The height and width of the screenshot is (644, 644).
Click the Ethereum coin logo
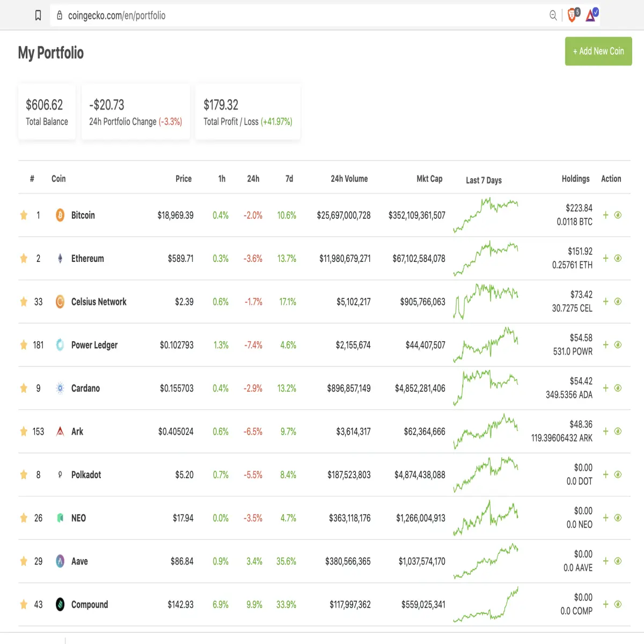[60, 259]
